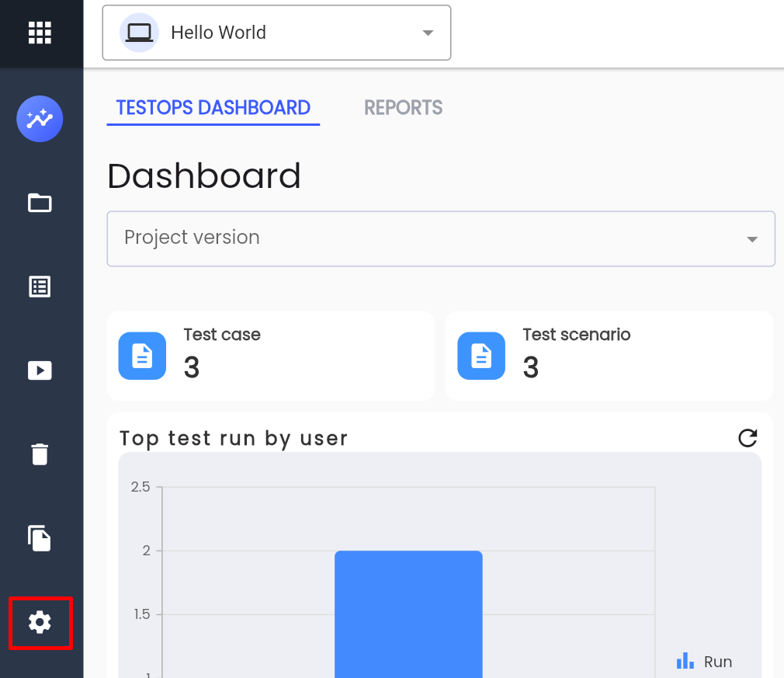The image size is (784, 678).
Task: Open the list table sidebar icon
Action: [40, 287]
